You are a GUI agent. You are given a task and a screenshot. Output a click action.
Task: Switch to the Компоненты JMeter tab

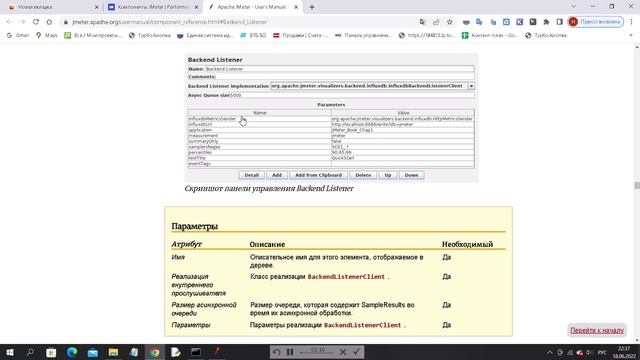tap(153, 7)
